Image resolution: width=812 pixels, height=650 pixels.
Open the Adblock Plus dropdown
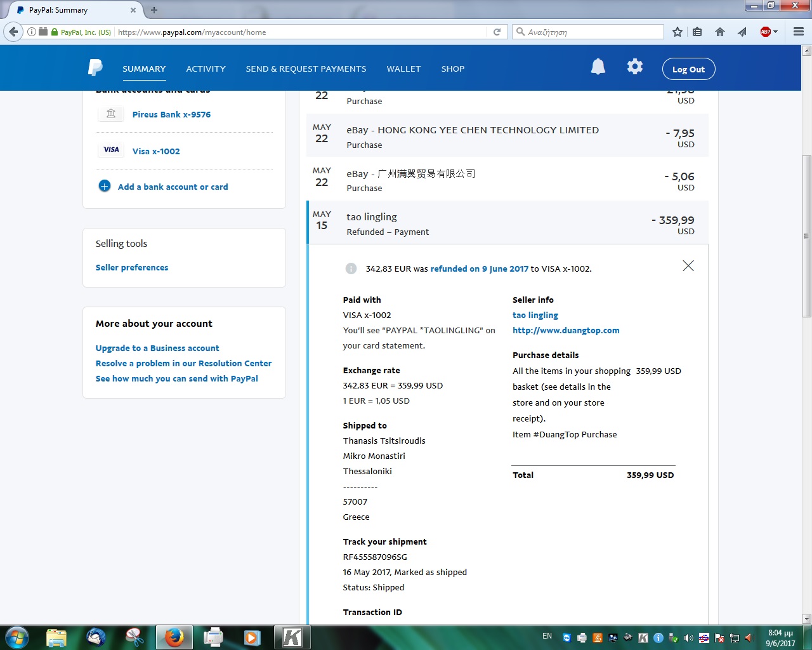coord(769,32)
